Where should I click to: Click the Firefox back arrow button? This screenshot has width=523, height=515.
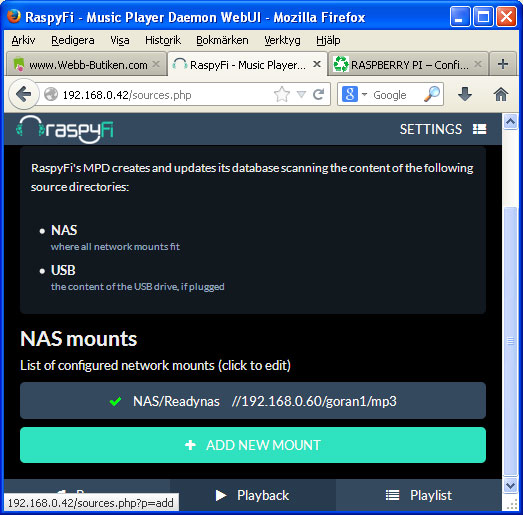pyautogui.click(x=23, y=94)
